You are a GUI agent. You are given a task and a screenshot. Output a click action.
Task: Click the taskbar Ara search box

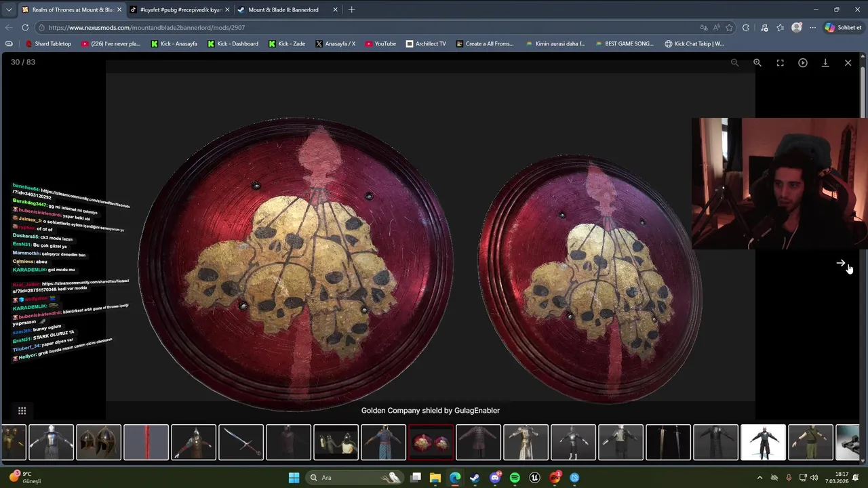click(355, 478)
